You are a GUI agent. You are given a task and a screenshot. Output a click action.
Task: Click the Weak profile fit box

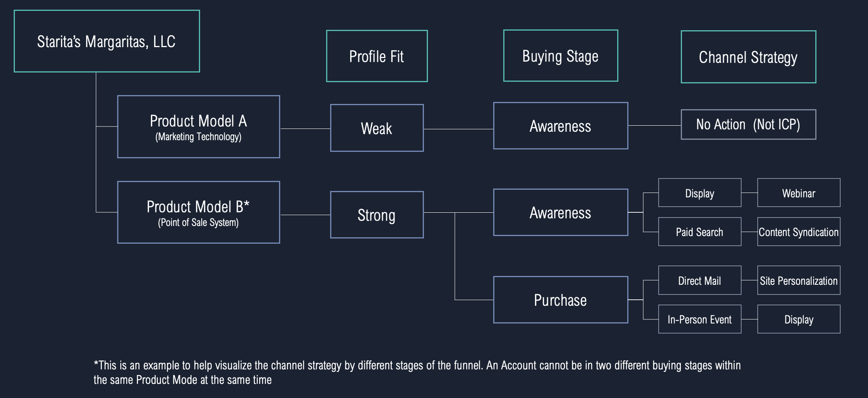[x=377, y=128]
